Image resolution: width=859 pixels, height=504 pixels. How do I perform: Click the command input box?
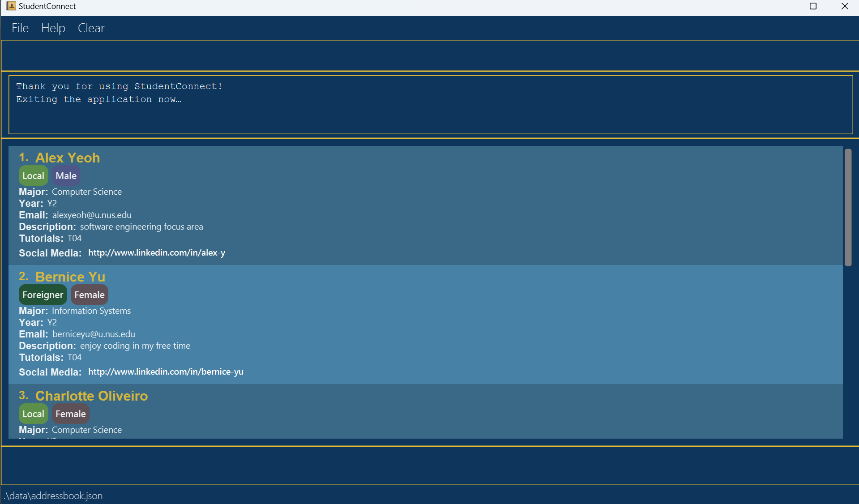(x=429, y=56)
